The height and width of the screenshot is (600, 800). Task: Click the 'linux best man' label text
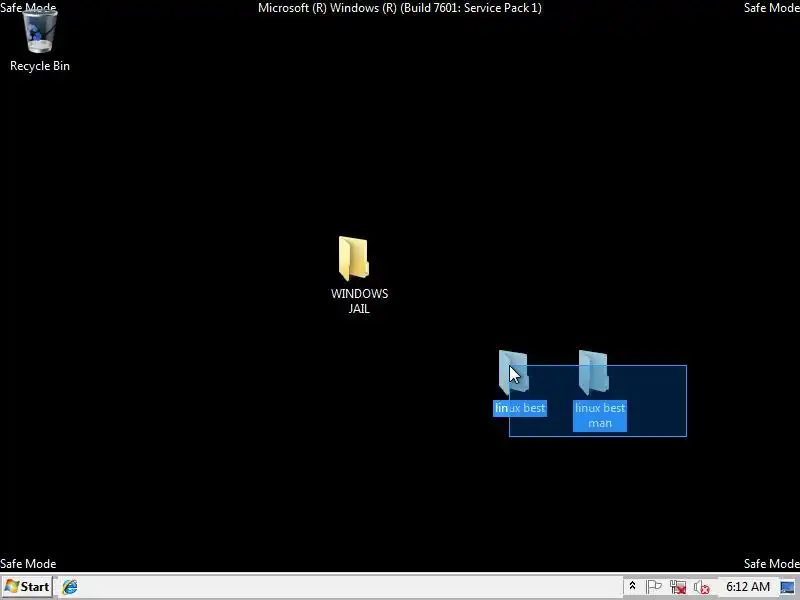point(600,415)
